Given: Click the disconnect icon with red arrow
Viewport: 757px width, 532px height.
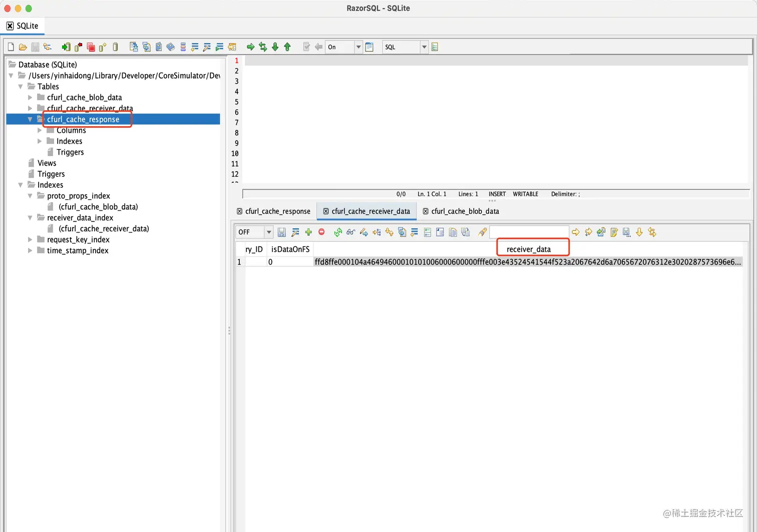Looking at the screenshot, I should point(79,47).
